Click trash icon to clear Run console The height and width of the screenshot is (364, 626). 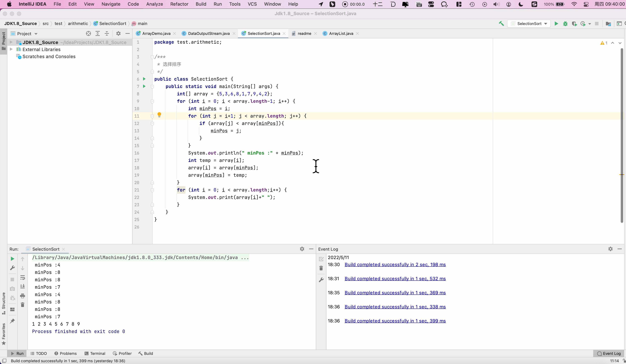coord(23,305)
